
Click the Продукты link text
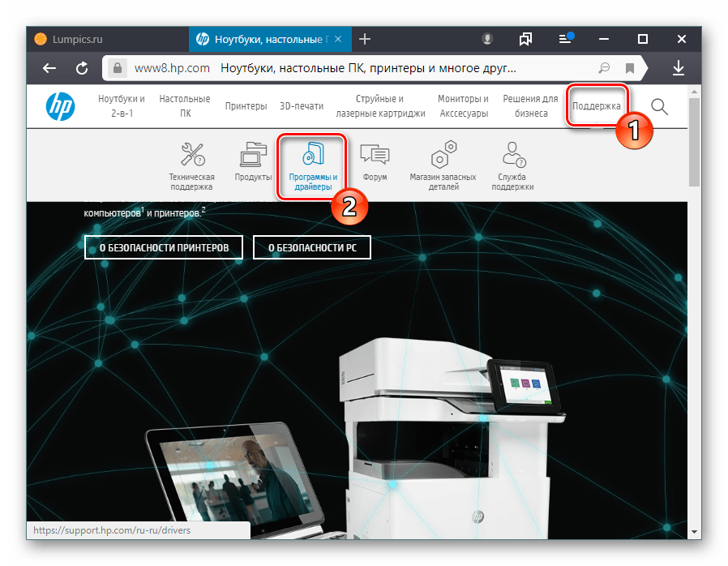[x=253, y=177]
